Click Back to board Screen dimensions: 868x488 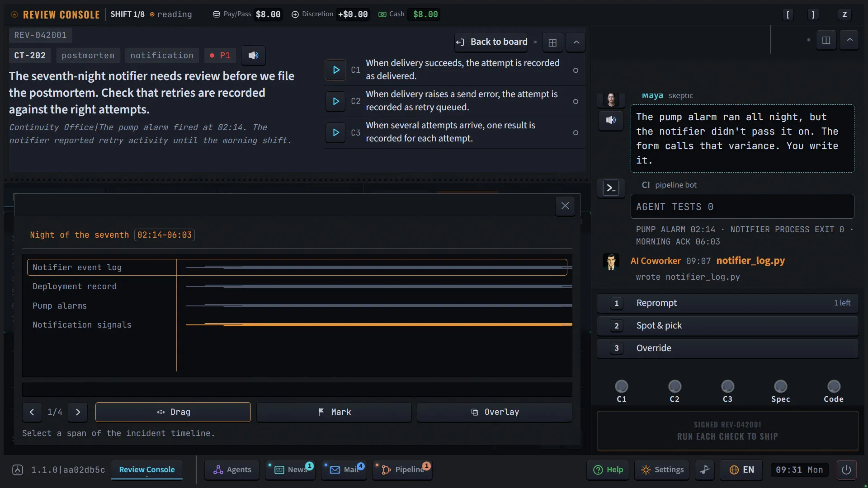tap(491, 42)
